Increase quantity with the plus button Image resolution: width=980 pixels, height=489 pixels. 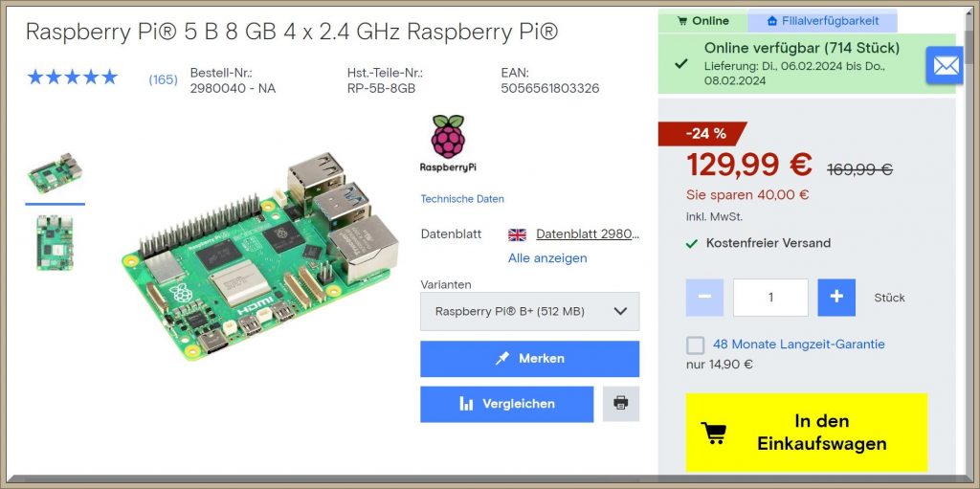[836, 297]
